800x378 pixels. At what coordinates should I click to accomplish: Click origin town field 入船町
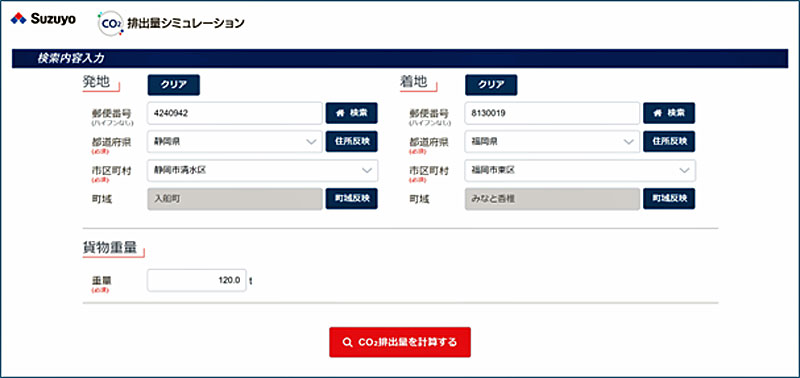click(235, 199)
